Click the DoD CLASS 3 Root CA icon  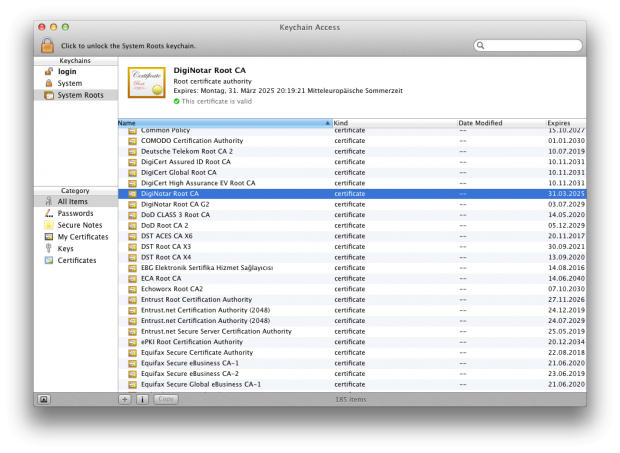(132, 215)
